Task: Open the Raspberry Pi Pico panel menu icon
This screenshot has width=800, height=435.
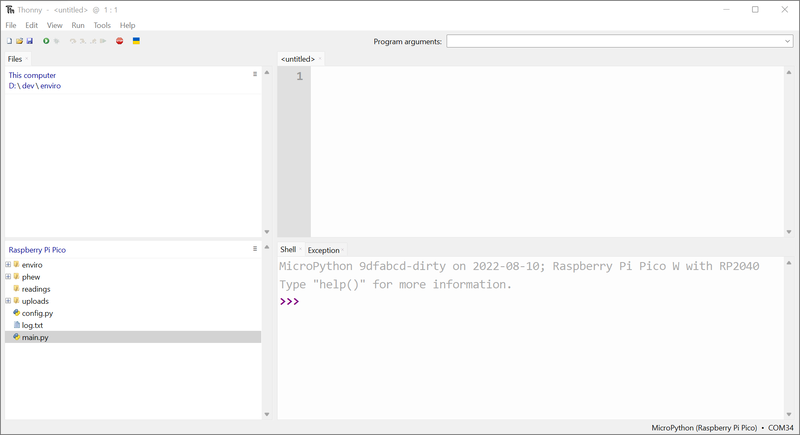Action: tap(255, 250)
